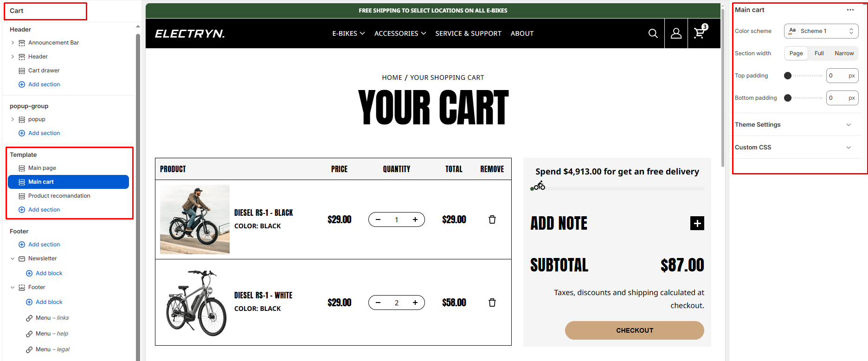
Task: Increase quantity of Diesel RS-1 Black
Action: pos(415,219)
